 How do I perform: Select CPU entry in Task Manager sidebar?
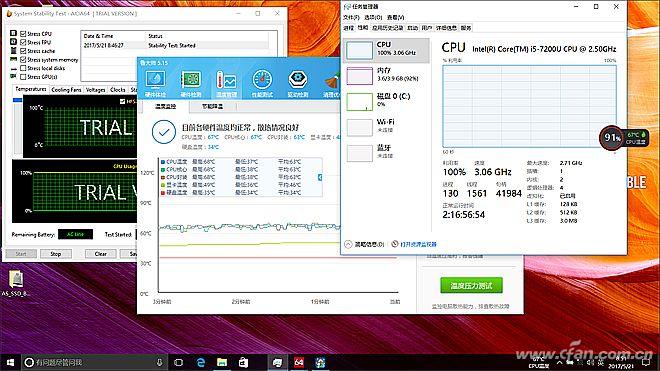pos(386,50)
